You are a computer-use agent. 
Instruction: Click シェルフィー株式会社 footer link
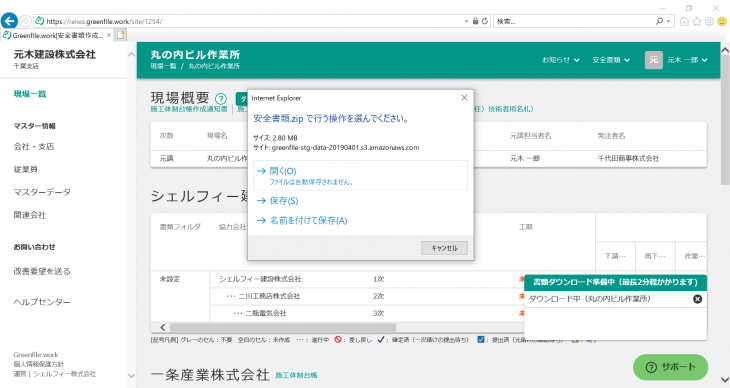(x=65, y=374)
